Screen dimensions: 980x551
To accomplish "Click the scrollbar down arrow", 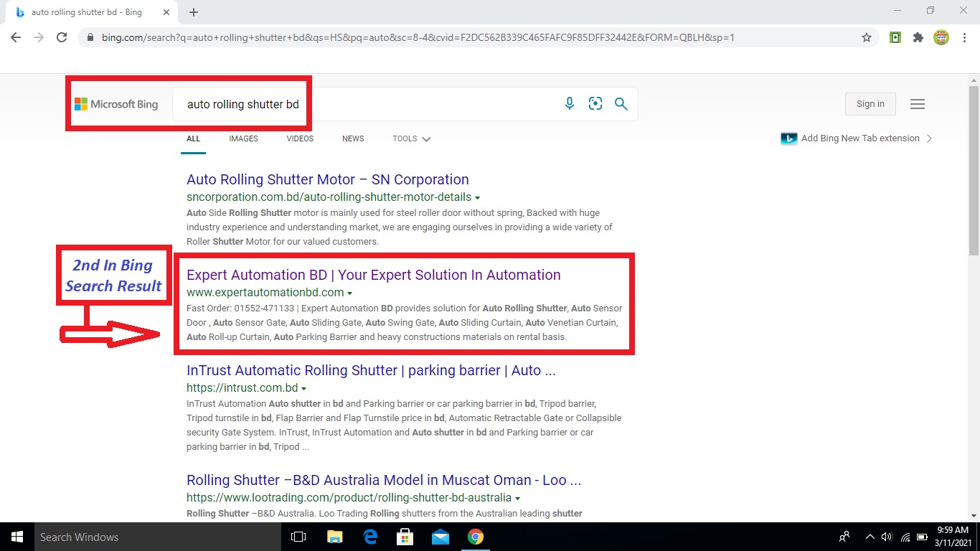I will 974,516.
